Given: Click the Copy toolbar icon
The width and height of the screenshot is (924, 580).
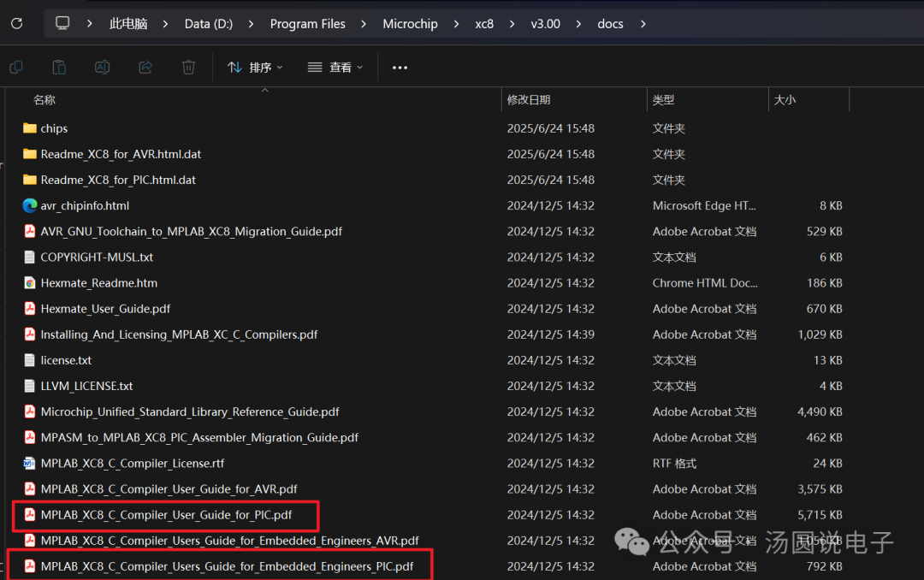Looking at the screenshot, I should [x=16, y=68].
